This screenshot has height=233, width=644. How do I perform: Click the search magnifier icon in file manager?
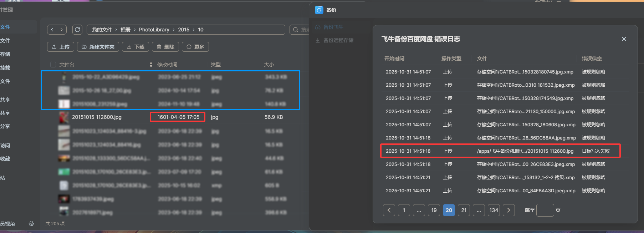(x=296, y=30)
